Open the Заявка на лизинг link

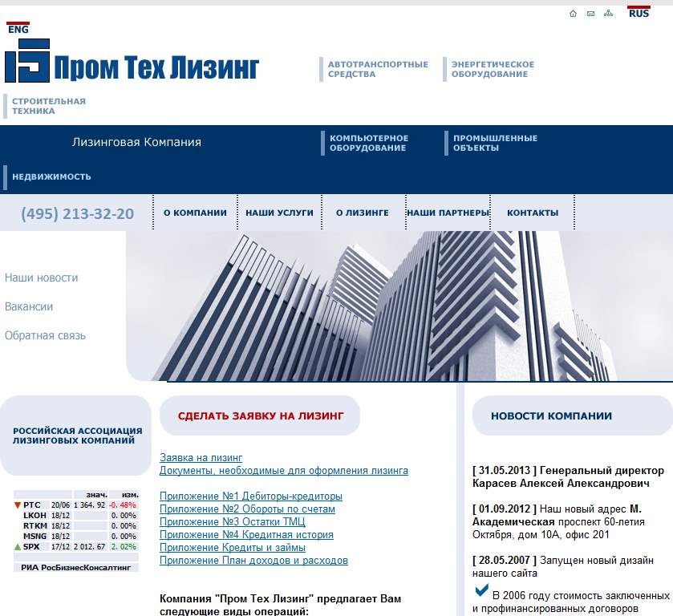tap(201, 458)
